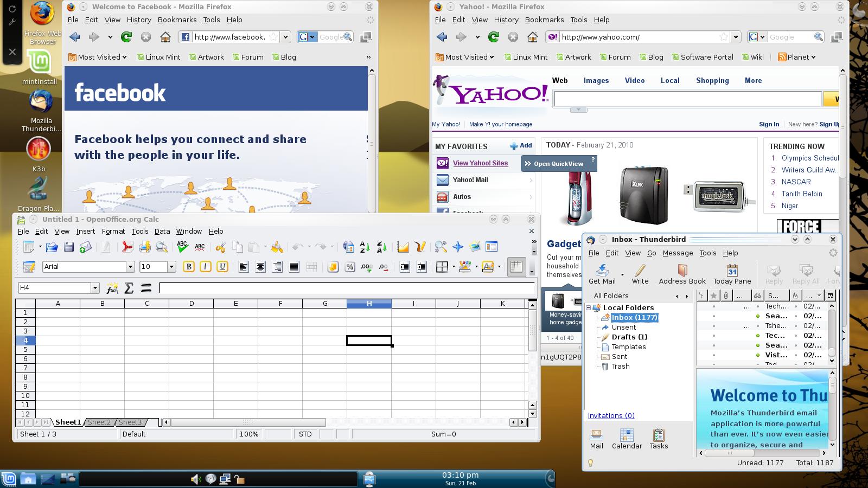
Task: Open the Function Wizard in Calc
Action: pos(112,288)
